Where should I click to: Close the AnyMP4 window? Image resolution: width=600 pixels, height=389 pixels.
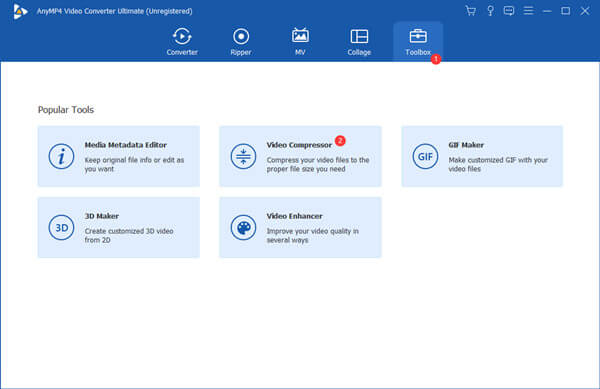click(x=584, y=11)
